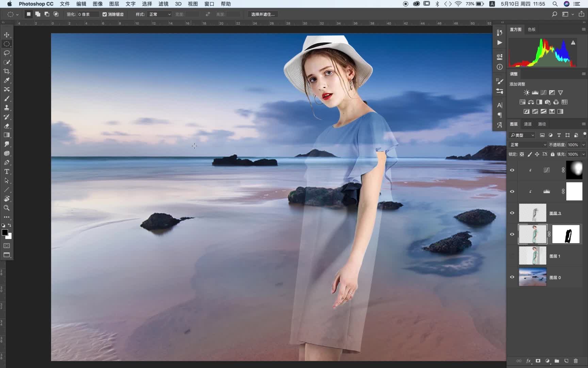Click the delete layer trash icon
Image resolution: width=588 pixels, height=368 pixels.
coord(576,361)
